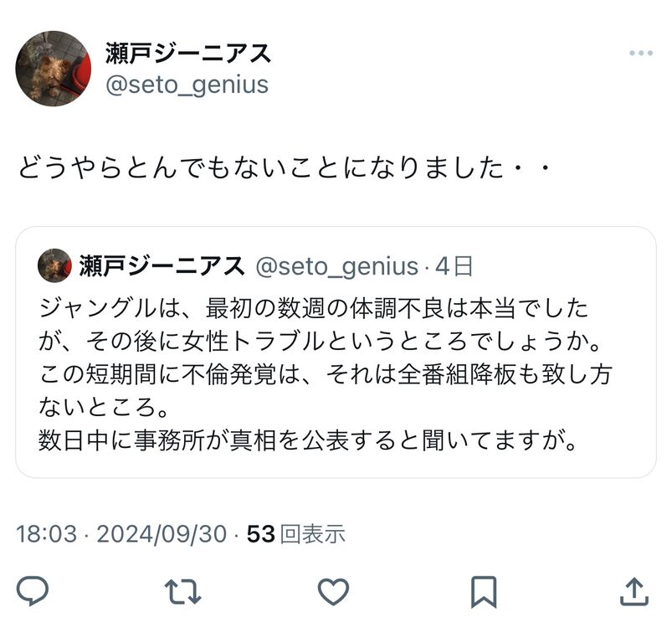This screenshot has height=643, width=672.
Task: Repost using the retweet arrows icon
Action: pos(183,592)
